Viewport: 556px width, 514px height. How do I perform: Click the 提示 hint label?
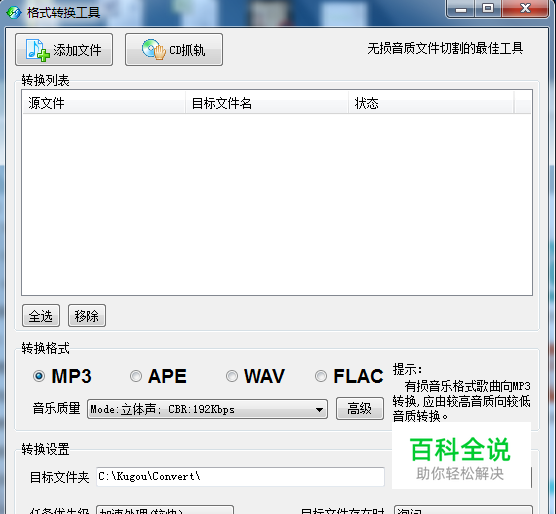407,369
